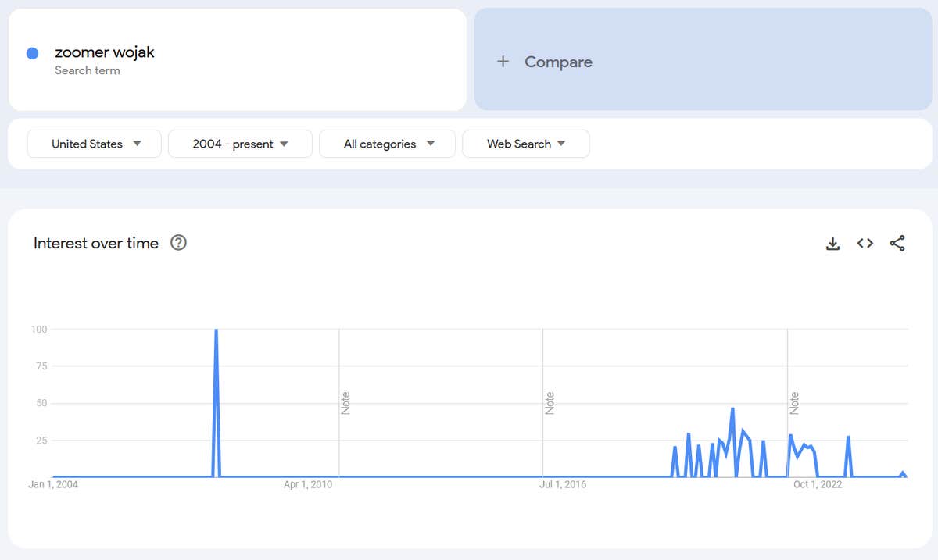Open help for Interest over time
The image size is (938, 560).
(x=178, y=243)
